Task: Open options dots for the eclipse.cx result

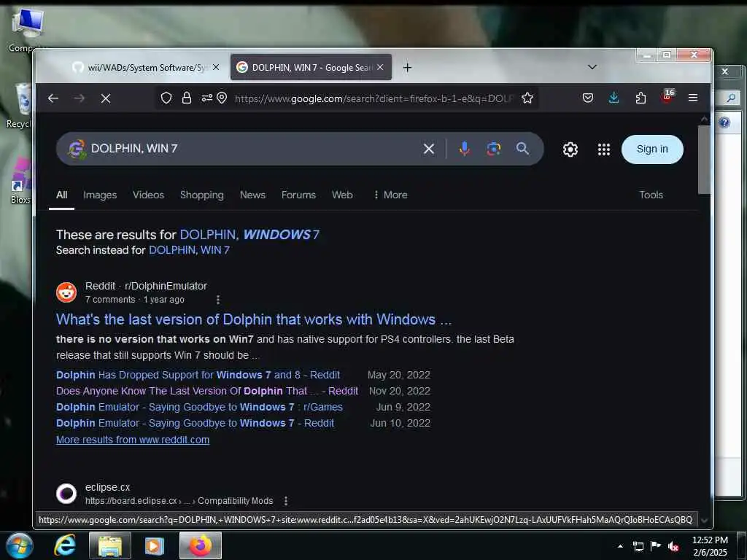Action: (x=285, y=501)
